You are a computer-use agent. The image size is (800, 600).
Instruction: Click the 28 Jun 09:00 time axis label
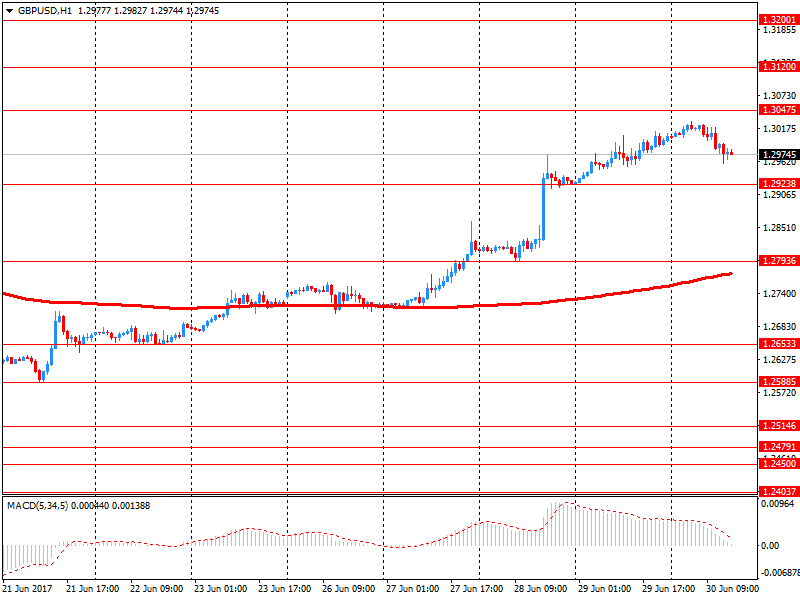(x=540, y=589)
